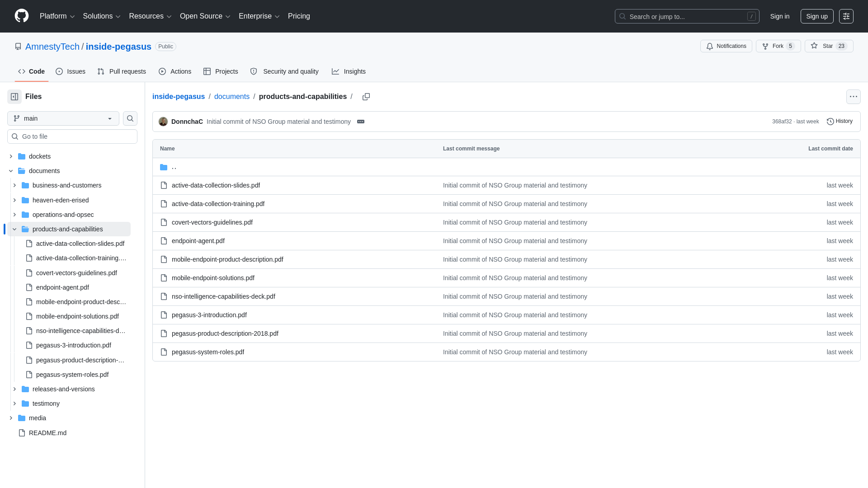Screen dimensions: 868x488
Task: Expand releases-and-versions folder chevron
Action: pyautogui.click(x=14, y=389)
